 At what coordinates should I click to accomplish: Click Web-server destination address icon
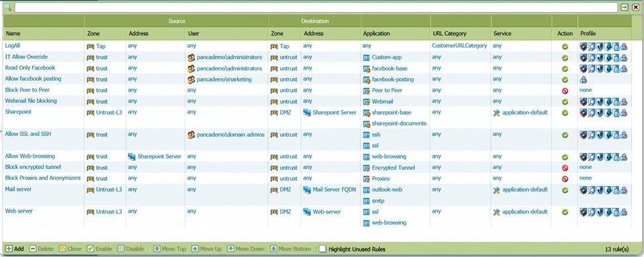click(307, 212)
